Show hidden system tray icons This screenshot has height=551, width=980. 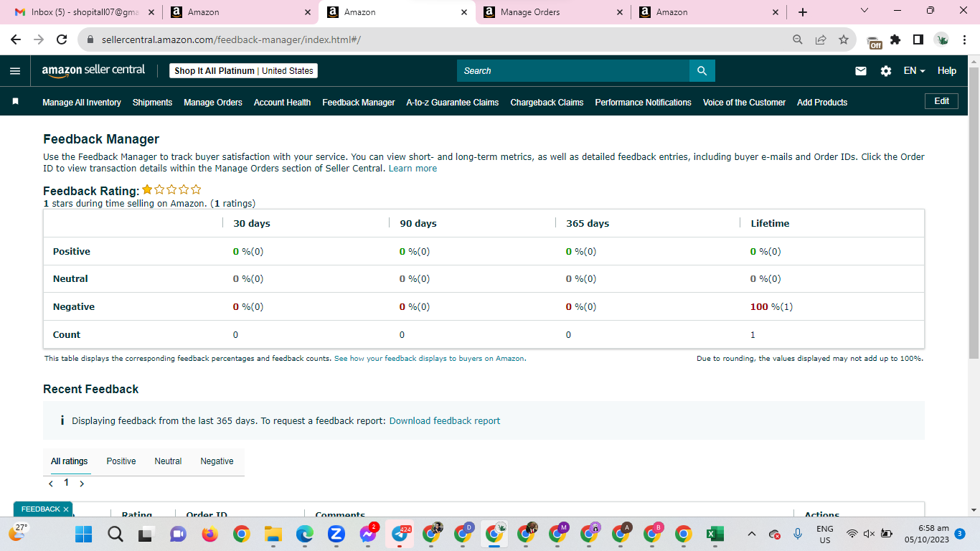[x=752, y=534]
